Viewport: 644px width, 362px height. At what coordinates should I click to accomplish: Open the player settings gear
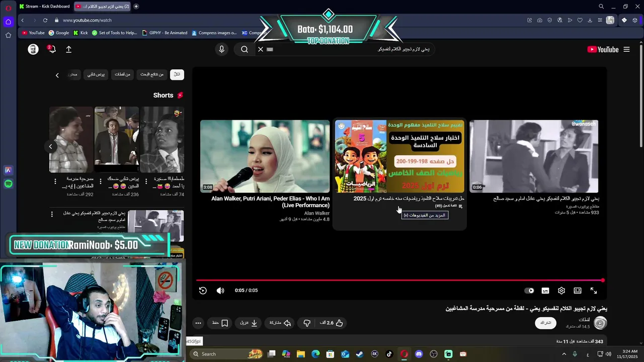(561, 291)
